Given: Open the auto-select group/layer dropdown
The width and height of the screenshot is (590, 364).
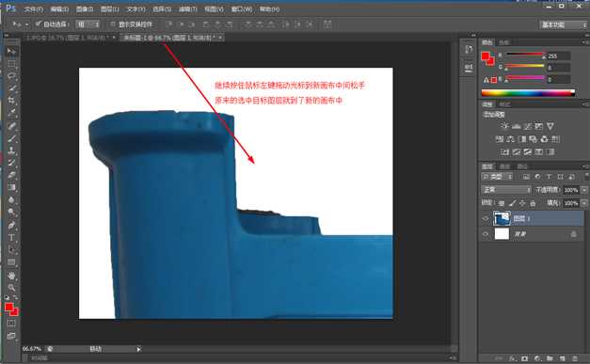Looking at the screenshot, I should [x=88, y=24].
